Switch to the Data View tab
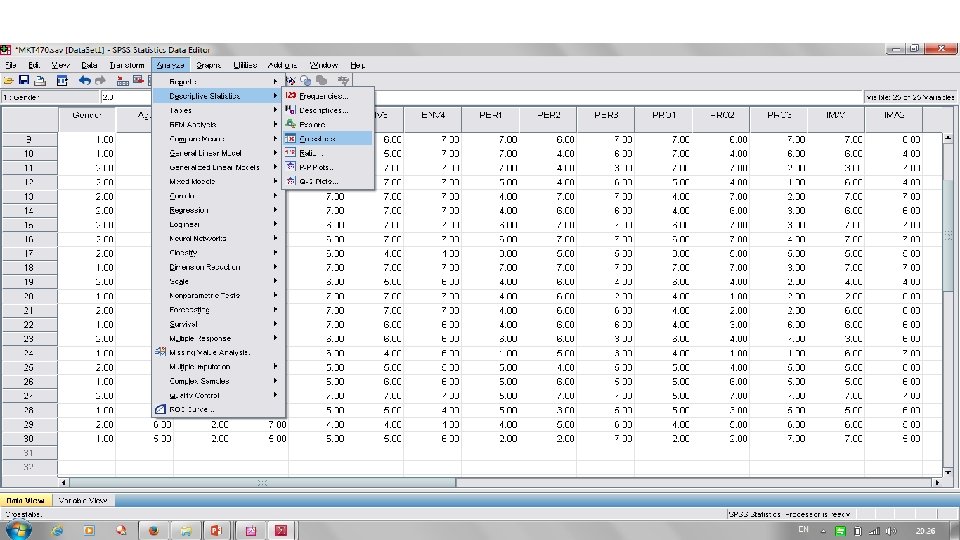This screenshot has height=540, width=960. pos(26,500)
